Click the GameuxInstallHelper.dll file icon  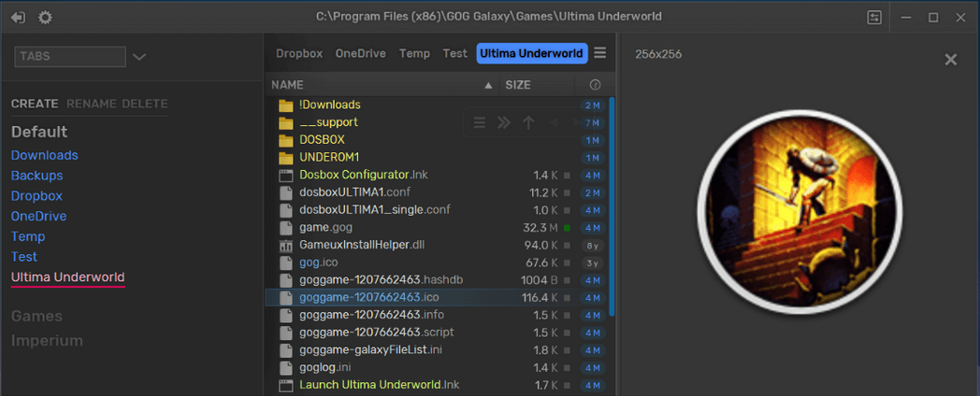(x=285, y=245)
